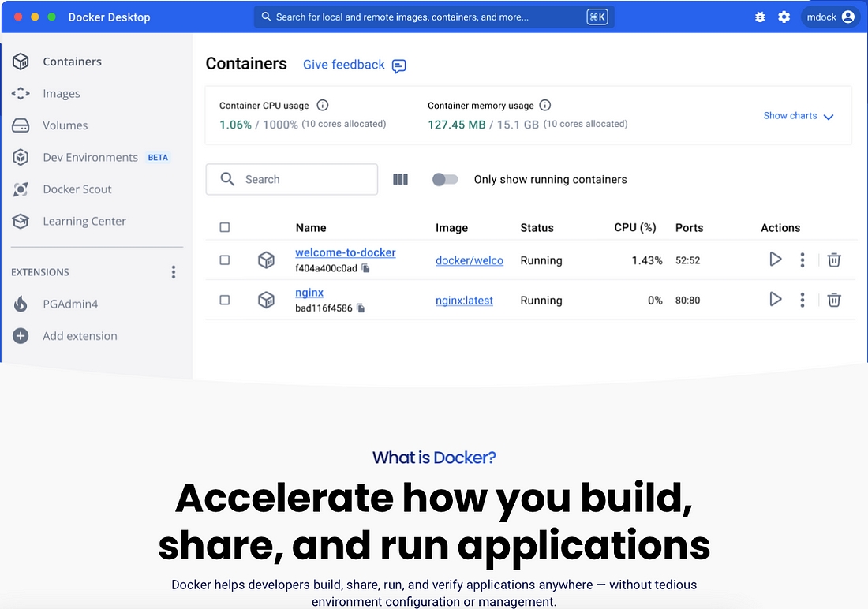This screenshot has width=868, height=609.
Task: Open Volumes in the sidebar
Action: [x=65, y=125]
